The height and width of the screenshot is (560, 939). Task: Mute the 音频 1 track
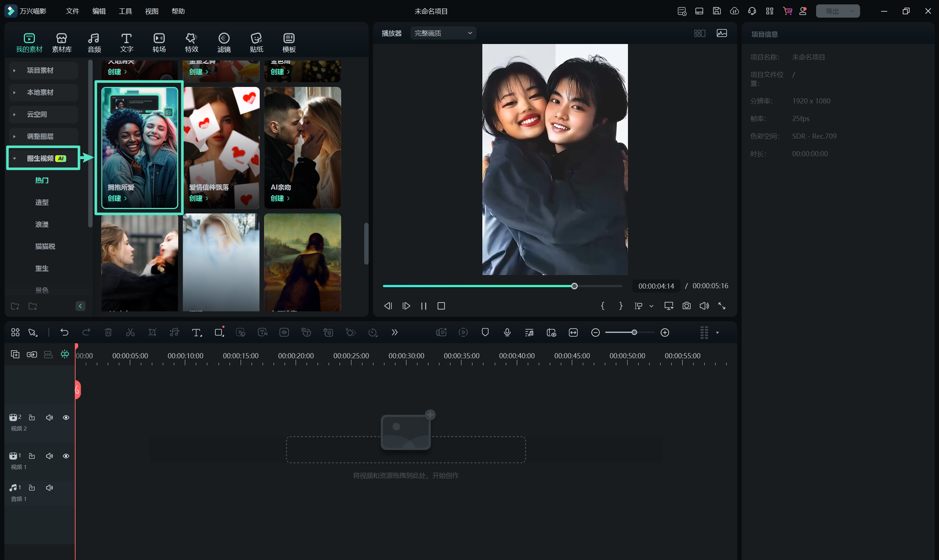49,487
